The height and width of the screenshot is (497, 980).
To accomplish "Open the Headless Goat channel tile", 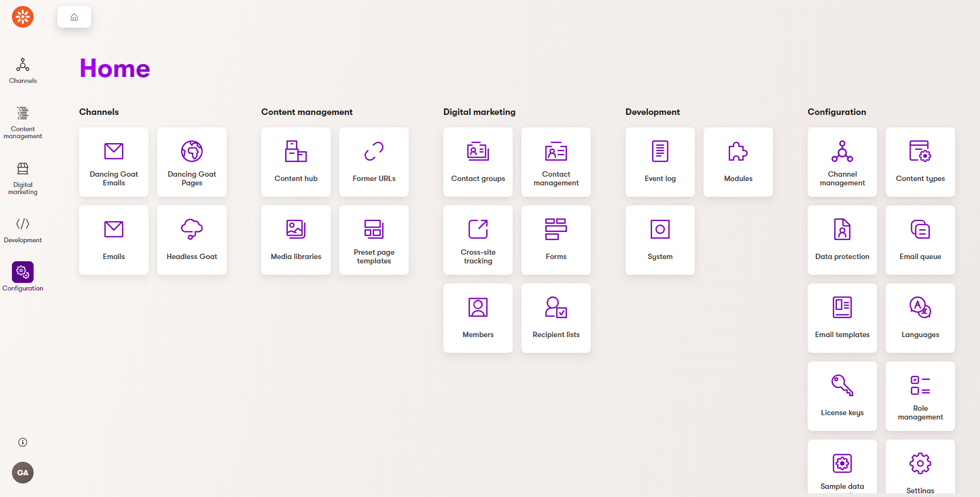I will click(192, 240).
